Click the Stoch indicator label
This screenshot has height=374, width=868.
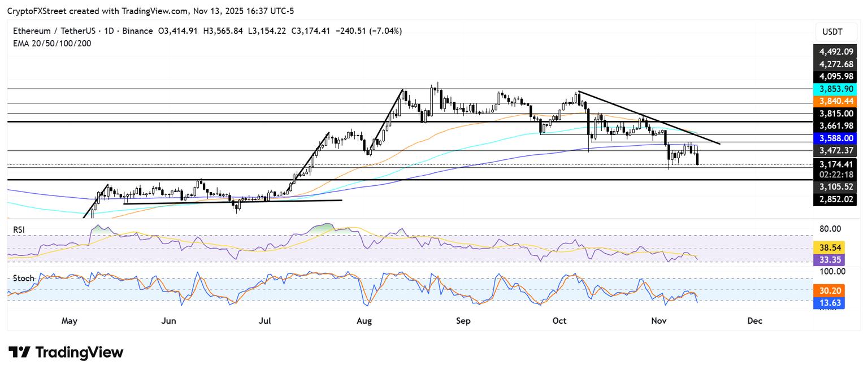coord(23,278)
